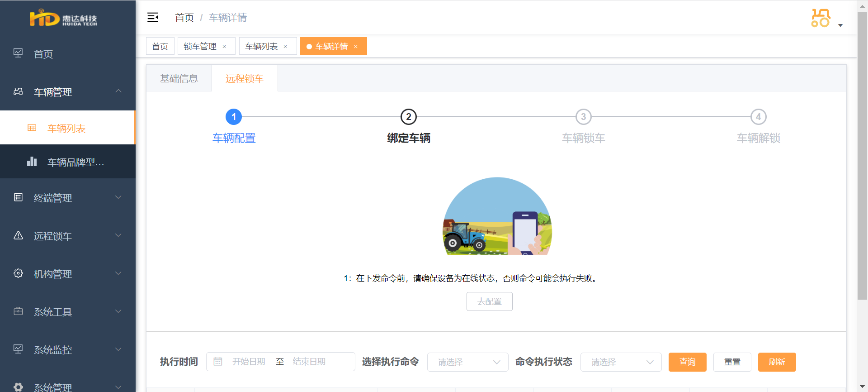This screenshot has width=868, height=392.
Task: Click the 绑定车辆 step label
Action: 409,138
